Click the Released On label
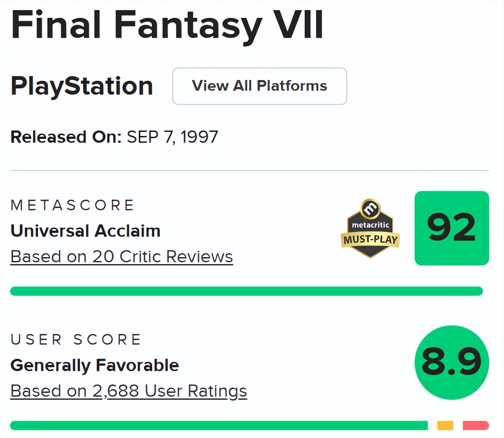Viewport: 504px width, 438px height. click(x=66, y=137)
